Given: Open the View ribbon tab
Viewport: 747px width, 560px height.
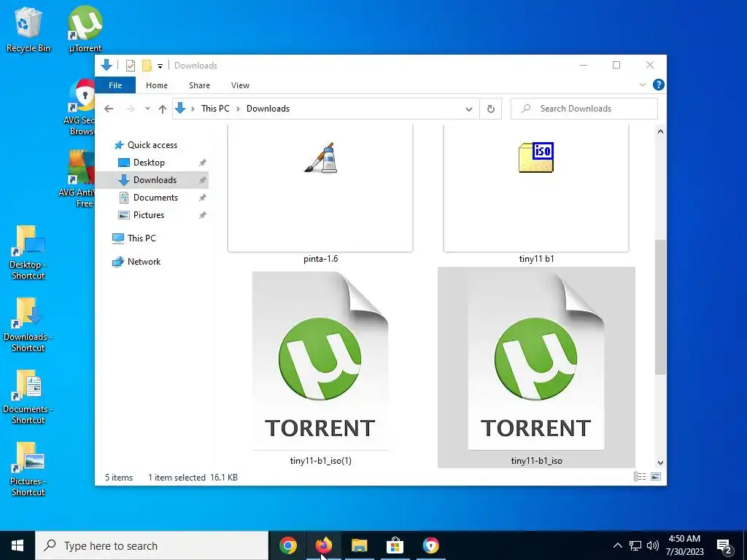Looking at the screenshot, I should (240, 85).
